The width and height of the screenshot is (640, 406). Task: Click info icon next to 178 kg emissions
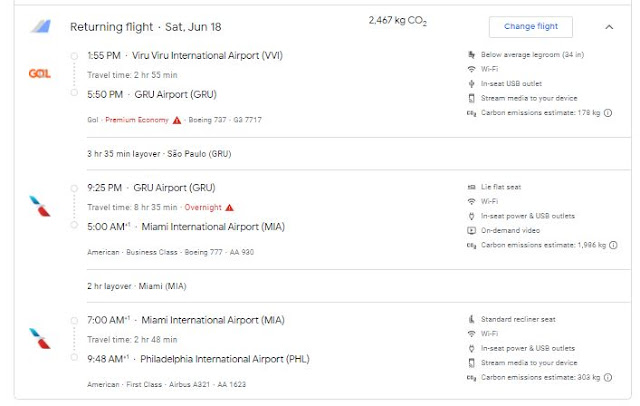tap(608, 112)
